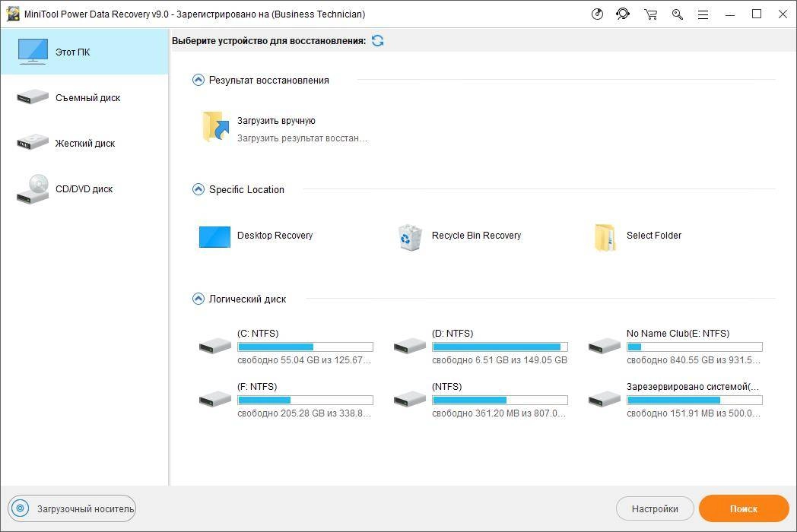Screen dimensions: 797x532
Task: Click the D: drive usage bar
Action: point(500,347)
